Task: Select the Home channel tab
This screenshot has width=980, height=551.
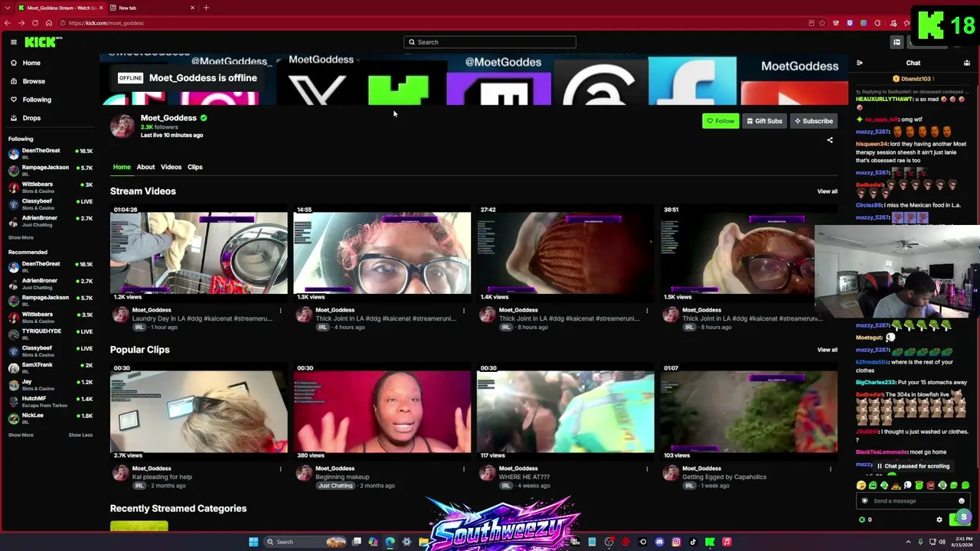Action: tap(122, 167)
